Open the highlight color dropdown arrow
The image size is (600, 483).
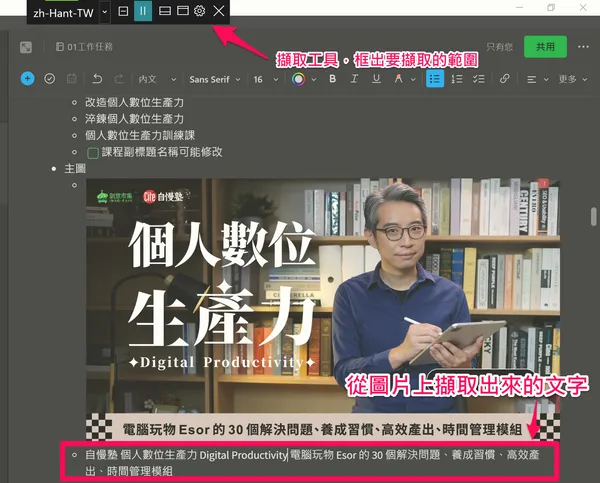pos(413,80)
